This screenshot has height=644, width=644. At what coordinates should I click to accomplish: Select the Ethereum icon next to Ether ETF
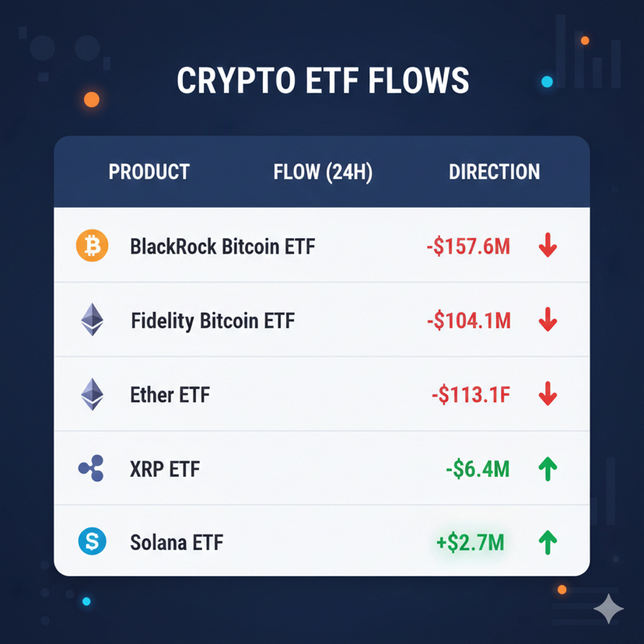(92, 394)
